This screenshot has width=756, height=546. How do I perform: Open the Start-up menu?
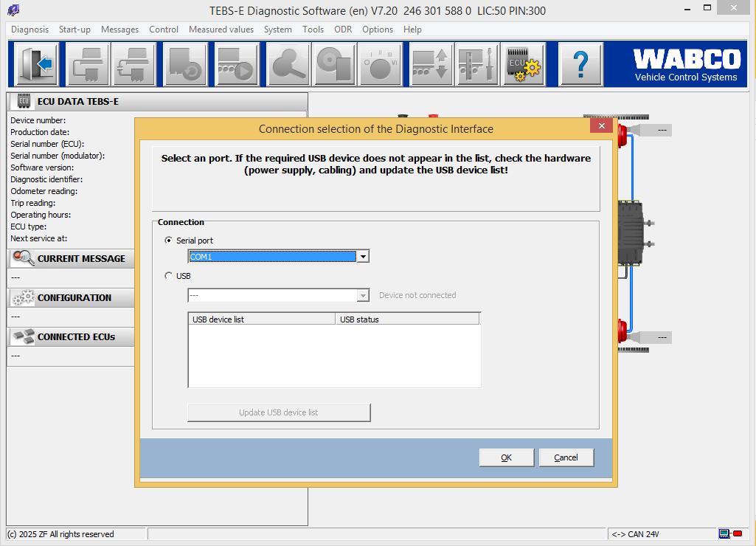pos(74,30)
